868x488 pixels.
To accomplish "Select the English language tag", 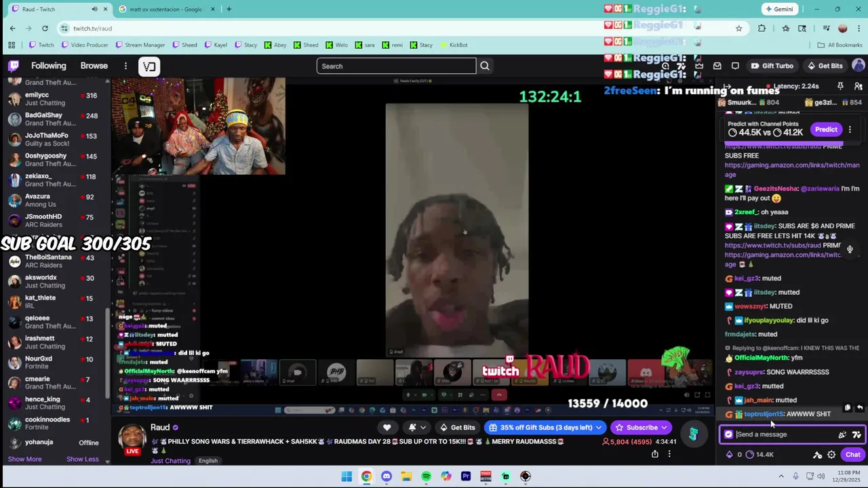I will [208, 461].
